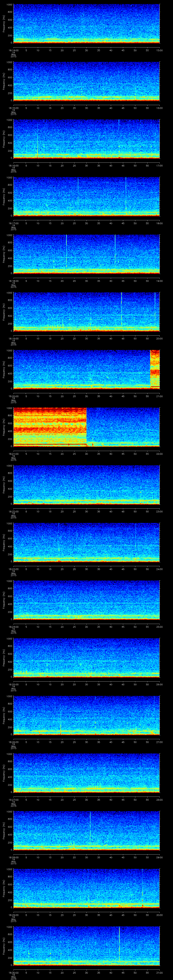Select the spectrogram panel starting at 18:22:00
This screenshot has height=980, width=173.
87,485
